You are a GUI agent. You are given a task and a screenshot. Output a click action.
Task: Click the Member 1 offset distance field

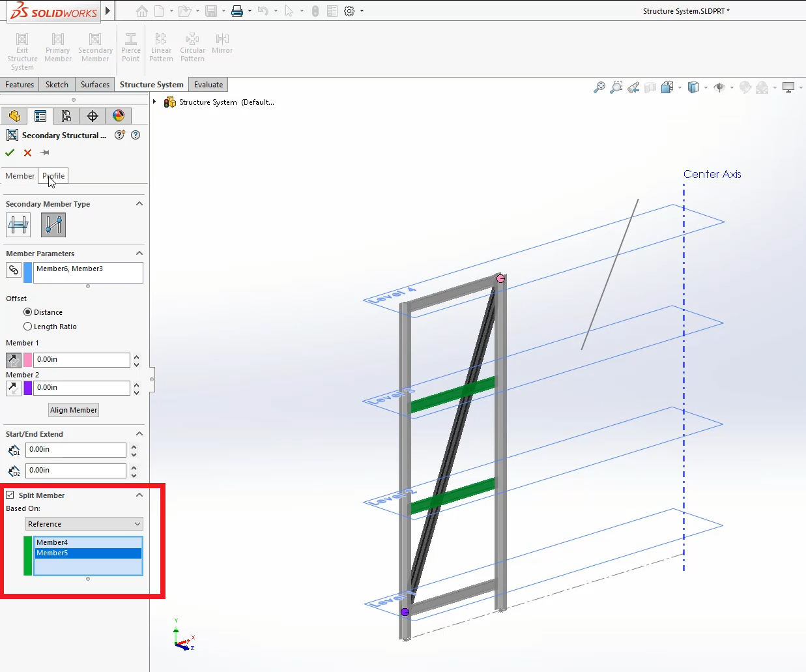(81, 360)
